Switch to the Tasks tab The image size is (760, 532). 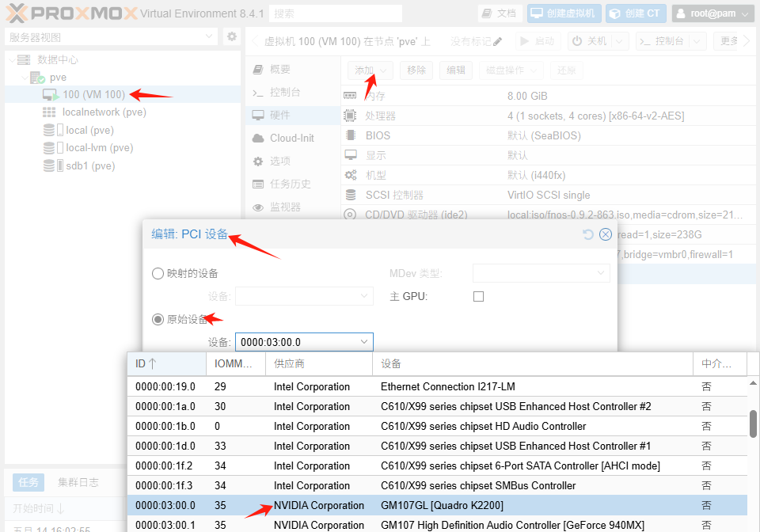pyautogui.click(x=28, y=482)
